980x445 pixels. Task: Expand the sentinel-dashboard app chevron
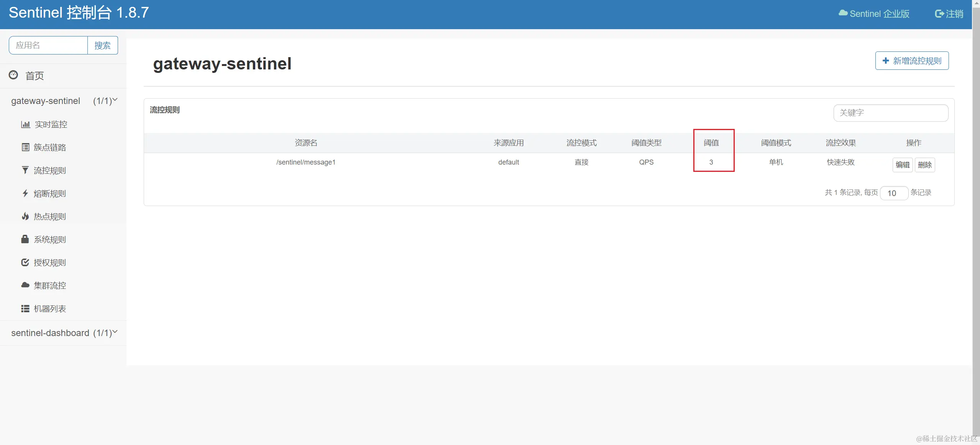tap(115, 332)
